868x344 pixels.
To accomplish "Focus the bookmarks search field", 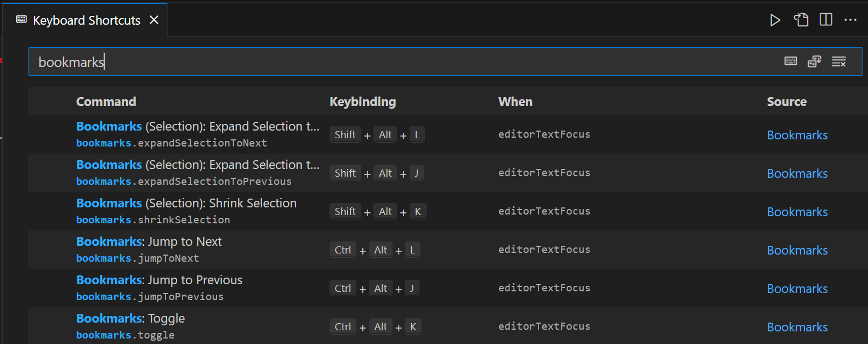I will (384, 62).
